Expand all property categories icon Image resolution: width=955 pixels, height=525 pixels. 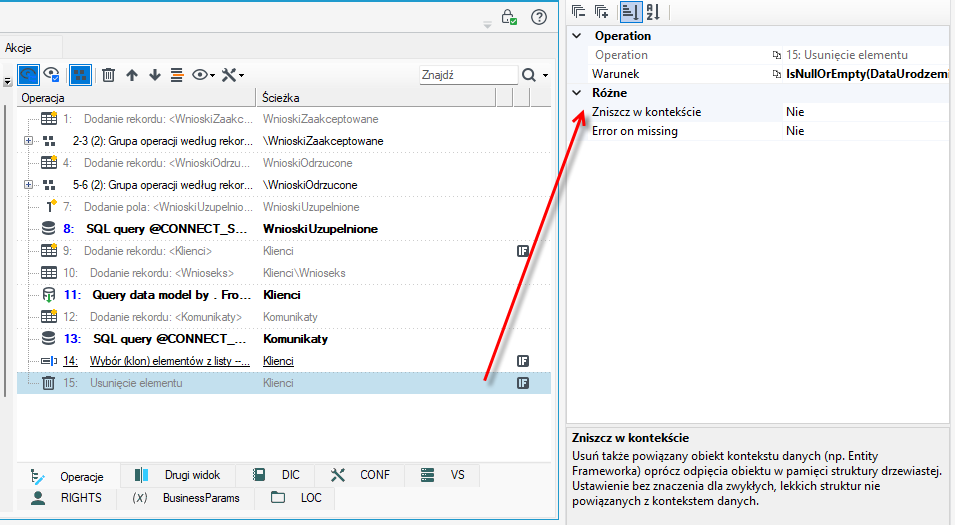coord(602,12)
